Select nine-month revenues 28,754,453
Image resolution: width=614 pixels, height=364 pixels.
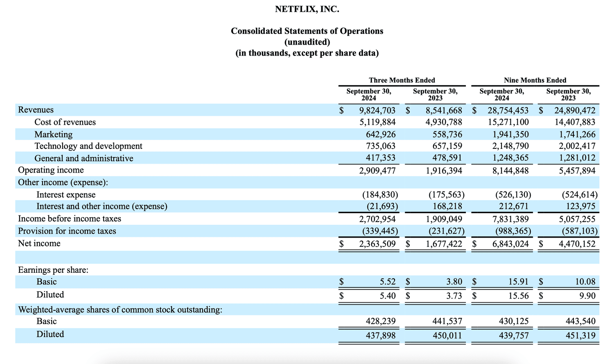point(508,110)
